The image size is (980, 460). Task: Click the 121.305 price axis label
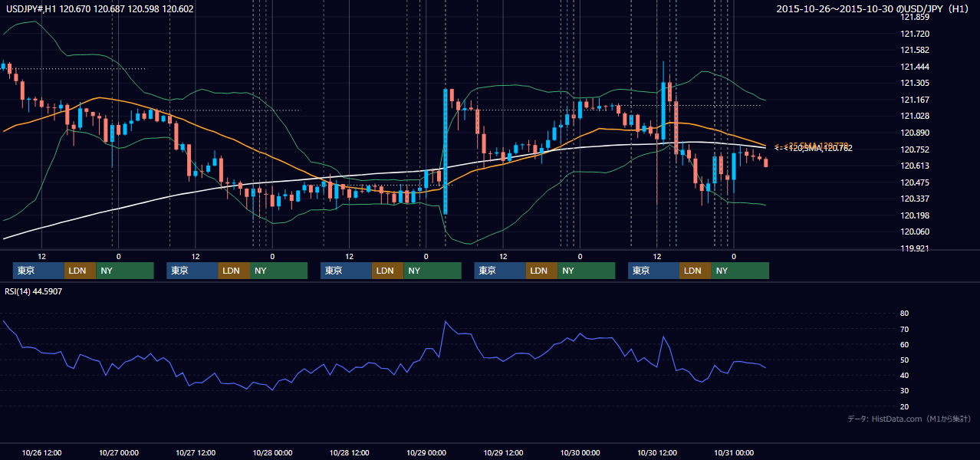coord(915,83)
